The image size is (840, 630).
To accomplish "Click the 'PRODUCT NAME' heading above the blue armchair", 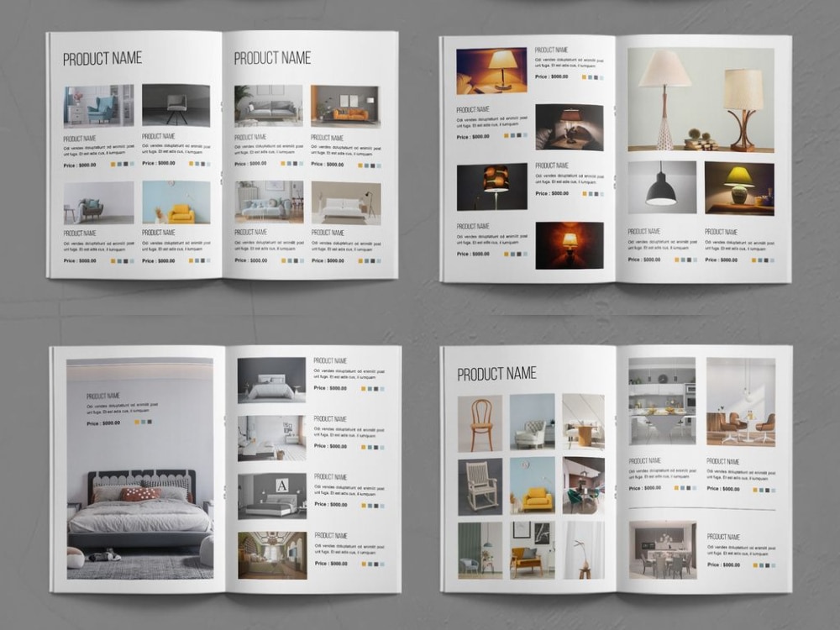I will coord(102,59).
